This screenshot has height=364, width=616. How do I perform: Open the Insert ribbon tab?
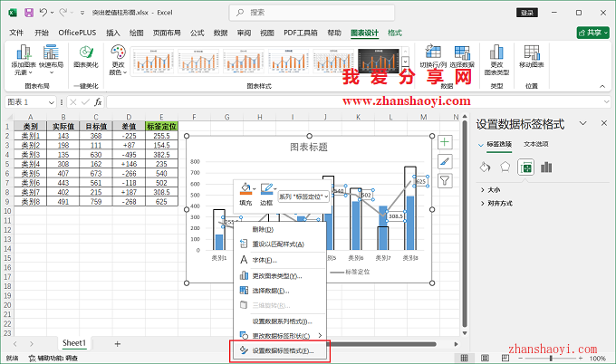point(112,33)
